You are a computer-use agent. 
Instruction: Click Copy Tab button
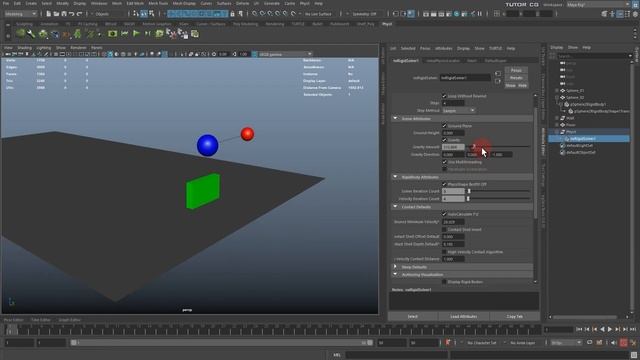(514, 316)
